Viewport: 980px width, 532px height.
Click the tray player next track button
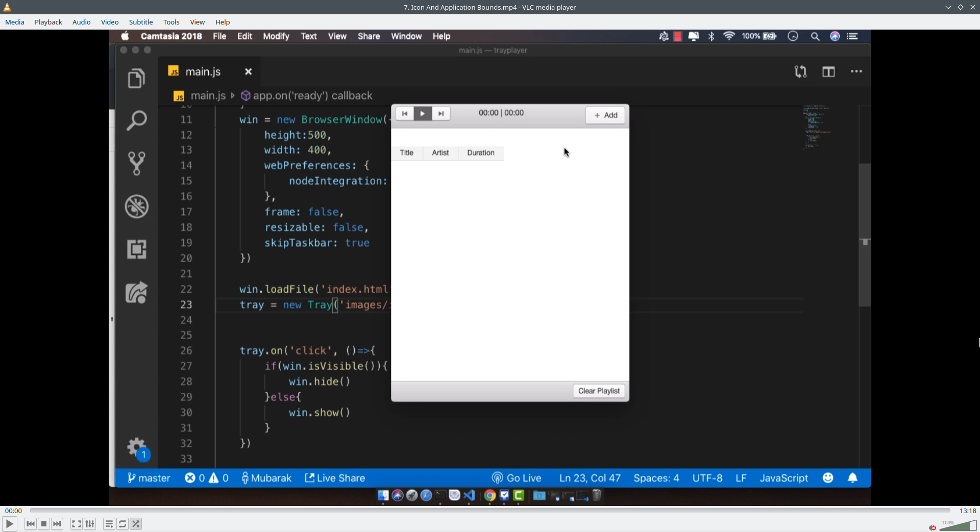click(x=441, y=114)
